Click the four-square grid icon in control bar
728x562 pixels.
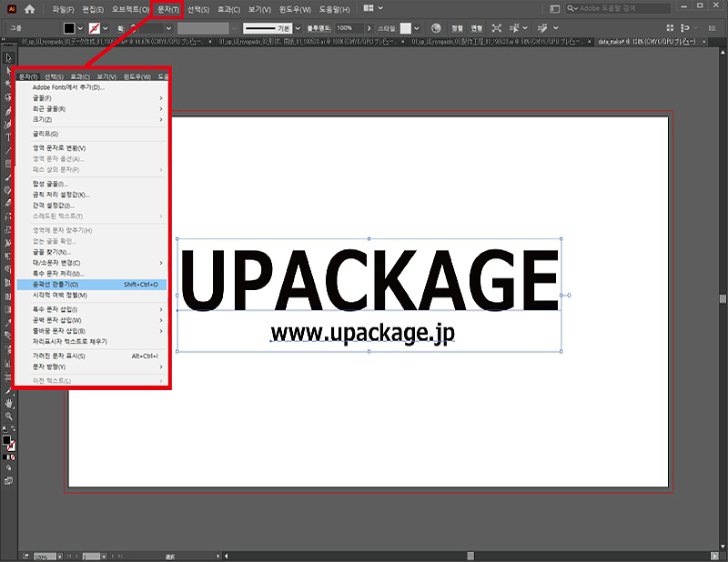pos(670,28)
